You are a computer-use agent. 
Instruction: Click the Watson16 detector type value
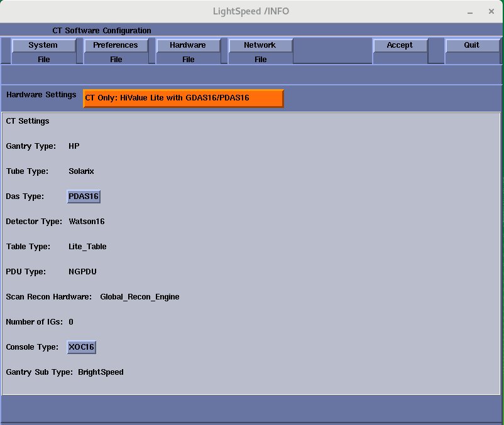[87, 222]
